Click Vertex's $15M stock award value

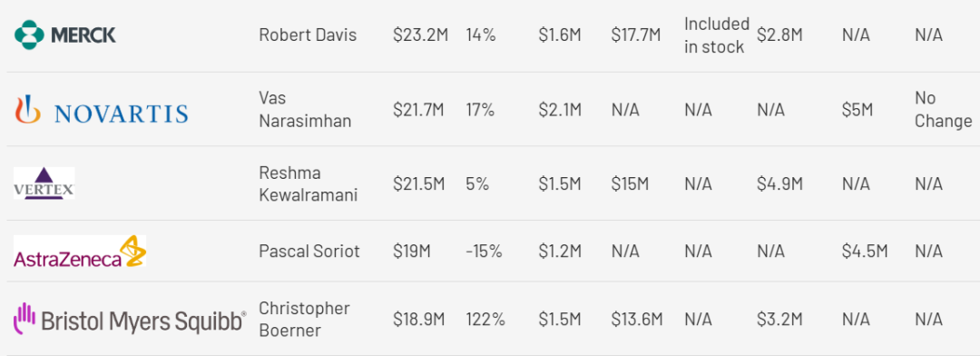pos(630,184)
